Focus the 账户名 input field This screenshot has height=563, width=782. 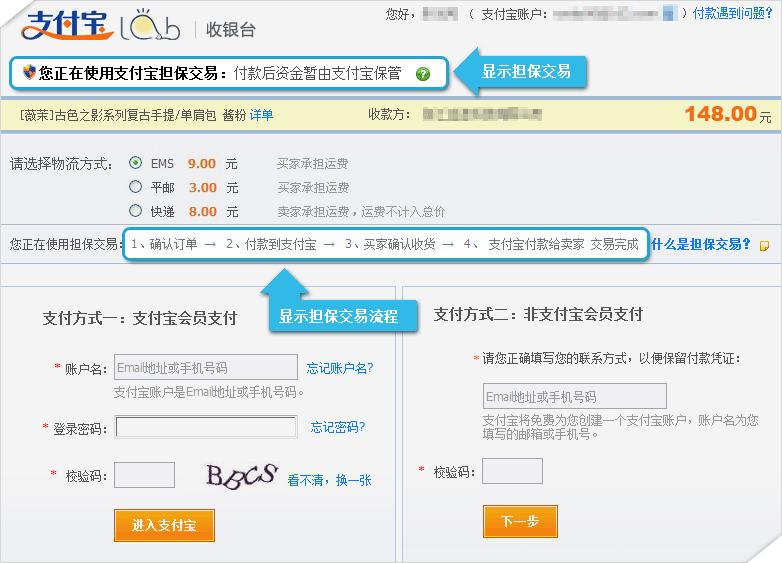(x=206, y=367)
